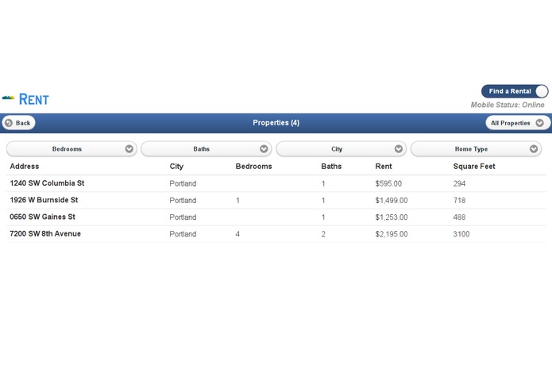
Task: Open the Baths filter dropdown
Action: tap(207, 149)
